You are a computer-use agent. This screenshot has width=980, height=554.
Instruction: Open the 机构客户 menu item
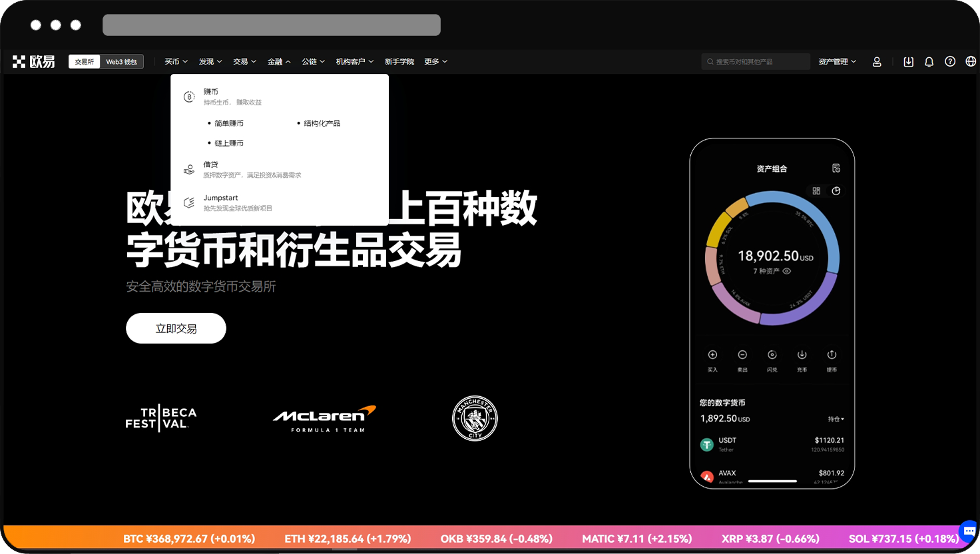[351, 61]
